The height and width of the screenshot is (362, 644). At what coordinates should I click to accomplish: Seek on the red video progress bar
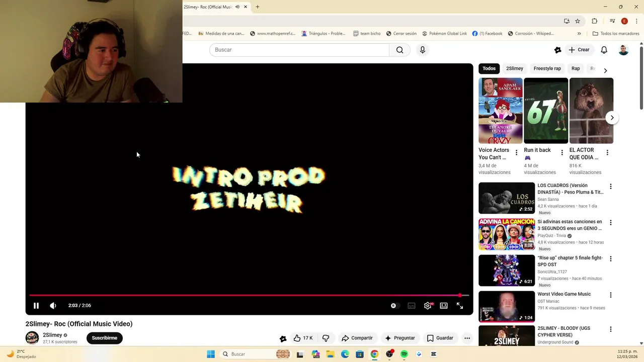[249, 295]
